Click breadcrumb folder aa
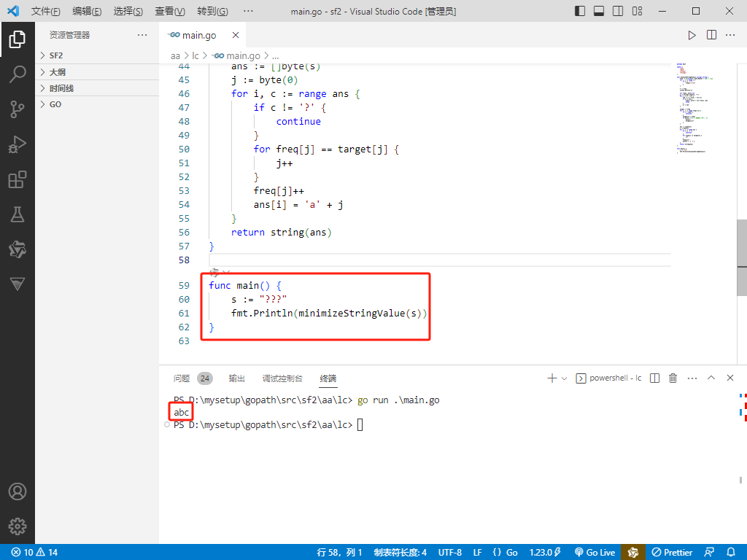The image size is (747, 560). pyautogui.click(x=175, y=56)
